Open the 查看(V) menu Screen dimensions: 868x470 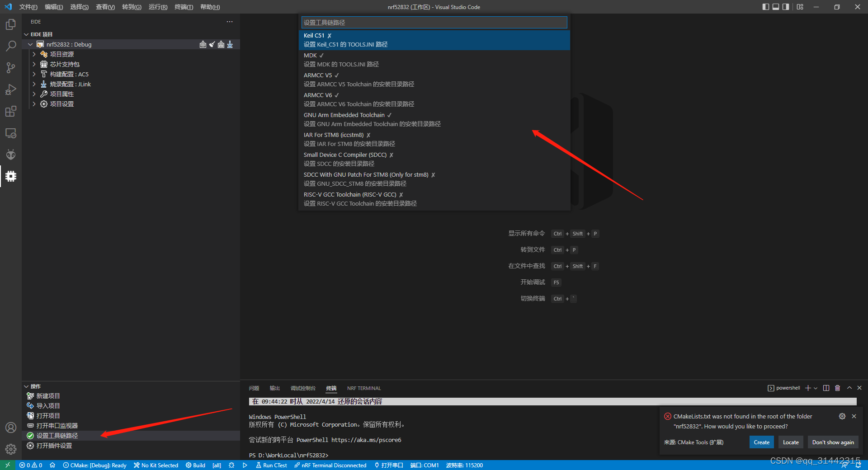105,7
